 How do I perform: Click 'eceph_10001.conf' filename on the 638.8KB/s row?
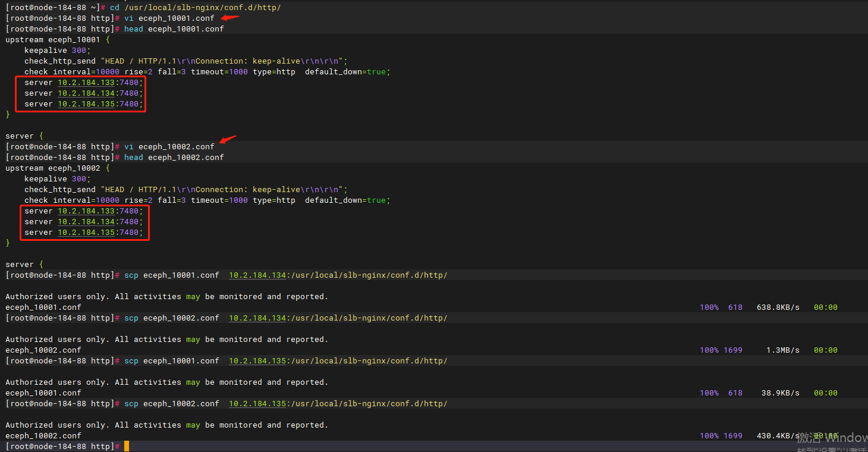[x=43, y=307]
